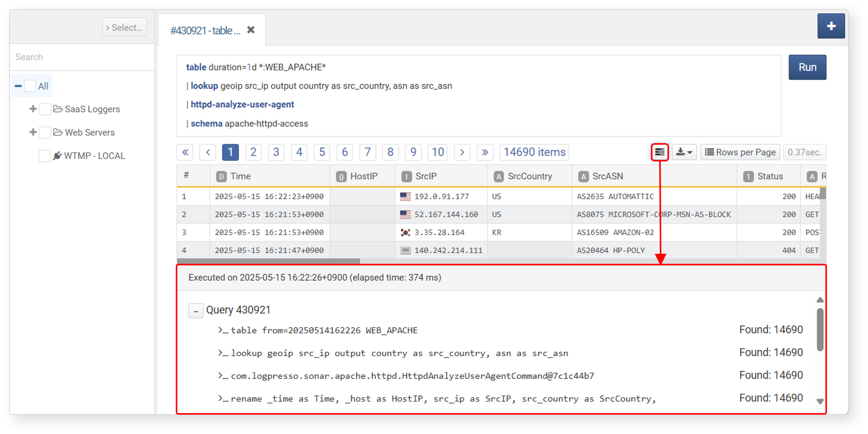Click the 14690 items count label
The height and width of the screenshot is (434, 868).
pyautogui.click(x=535, y=152)
